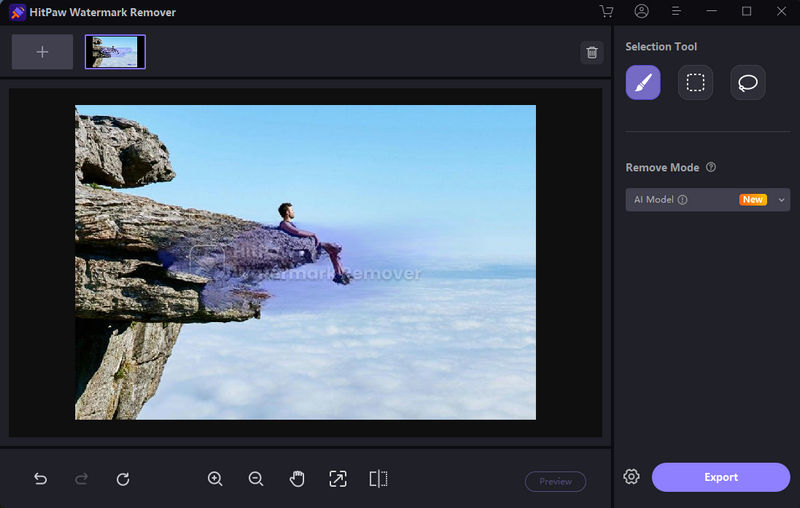Maximize the HitPaw window
800x508 pixels.
(746, 11)
